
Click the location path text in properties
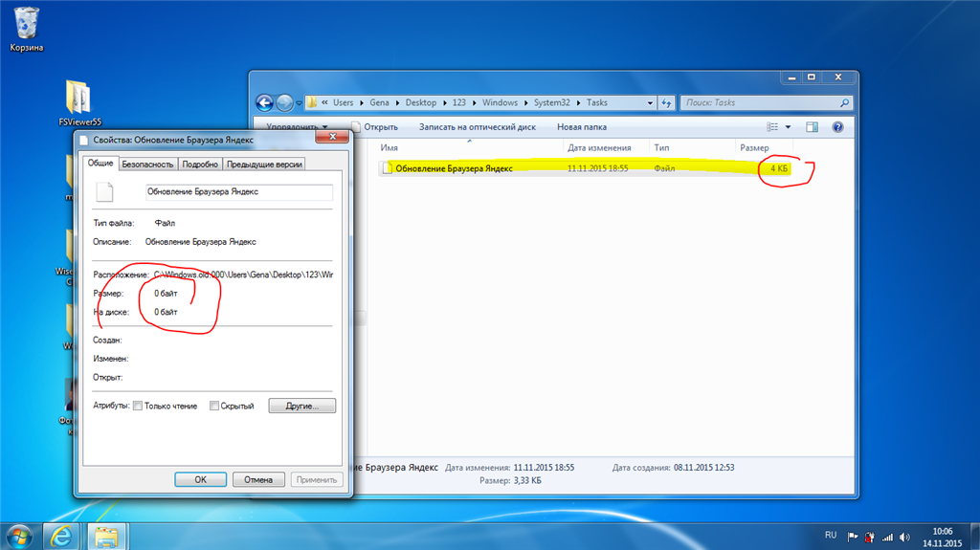pyautogui.click(x=243, y=275)
